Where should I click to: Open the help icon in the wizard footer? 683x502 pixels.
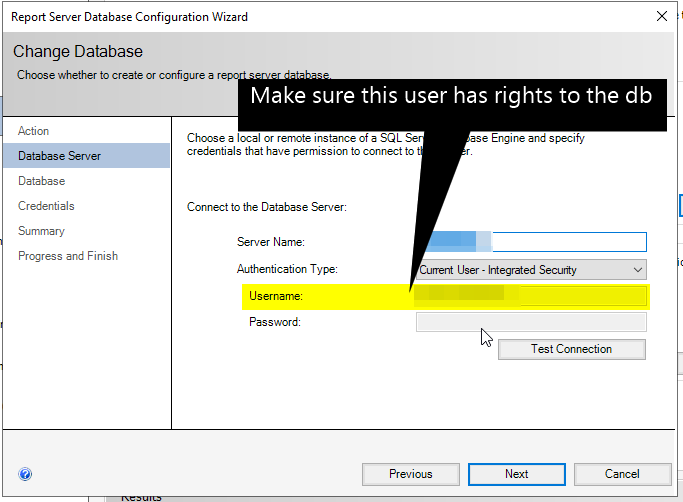pyautogui.click(x=25, y=474)
